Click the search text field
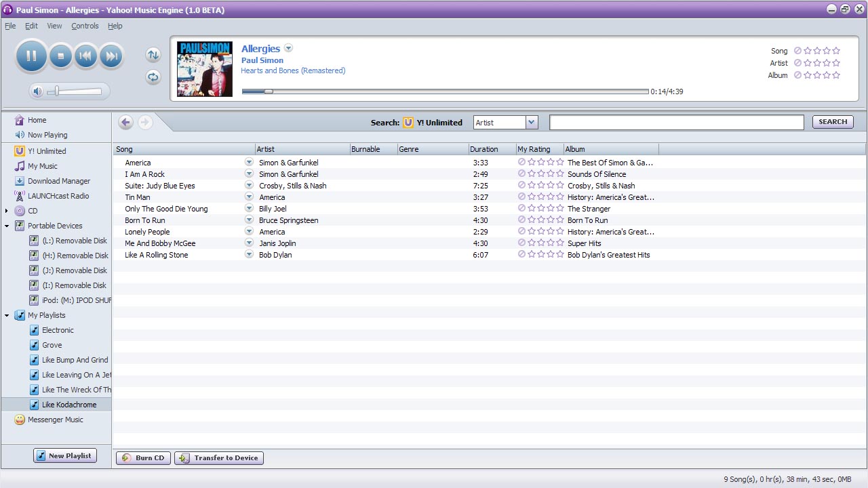 pos(677,123)
